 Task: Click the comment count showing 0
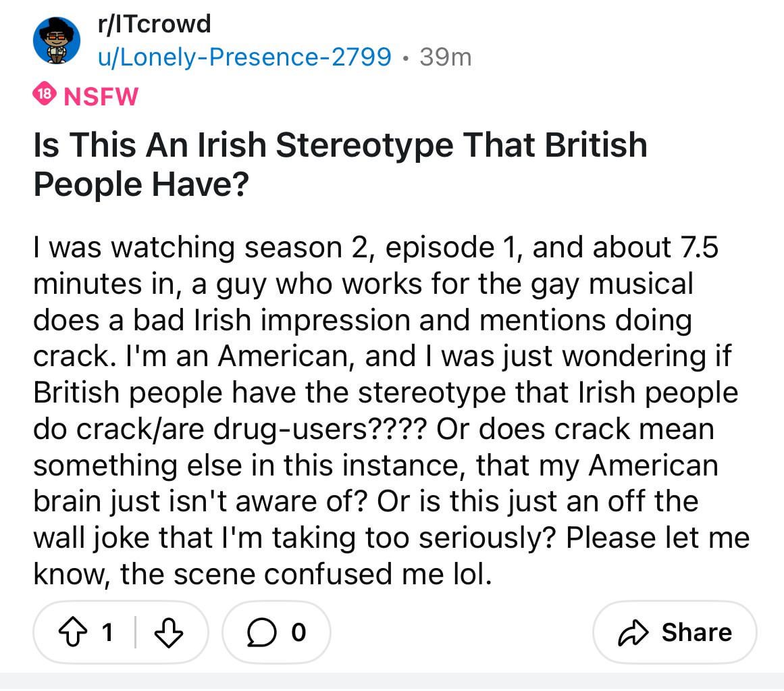click(x=298, y=632)
